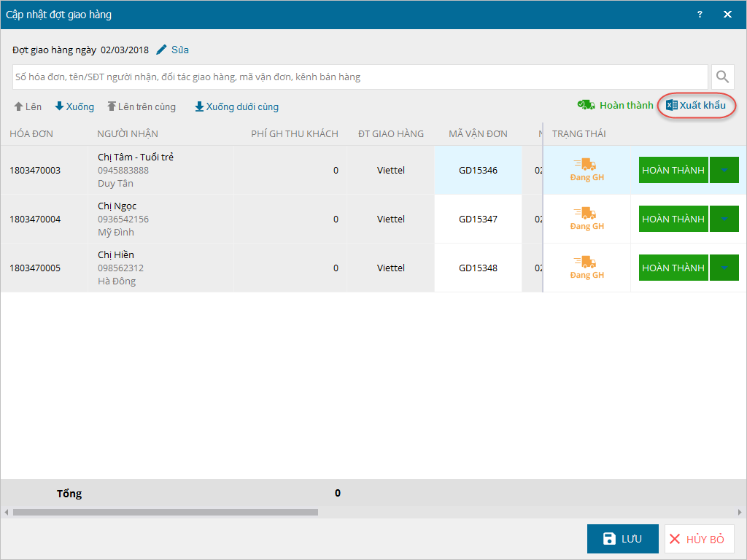This screenshot has width=747, height=560.
Task: Sort by HÓA ĐƠN column header
Action: tap(31, 133)
